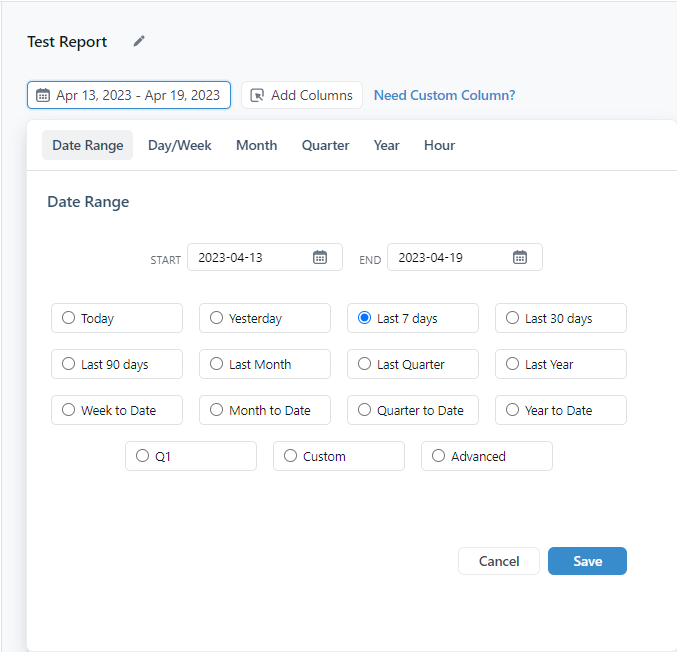Click the Cancel button
The image size is (677, 652).
[x=499, y=561]
